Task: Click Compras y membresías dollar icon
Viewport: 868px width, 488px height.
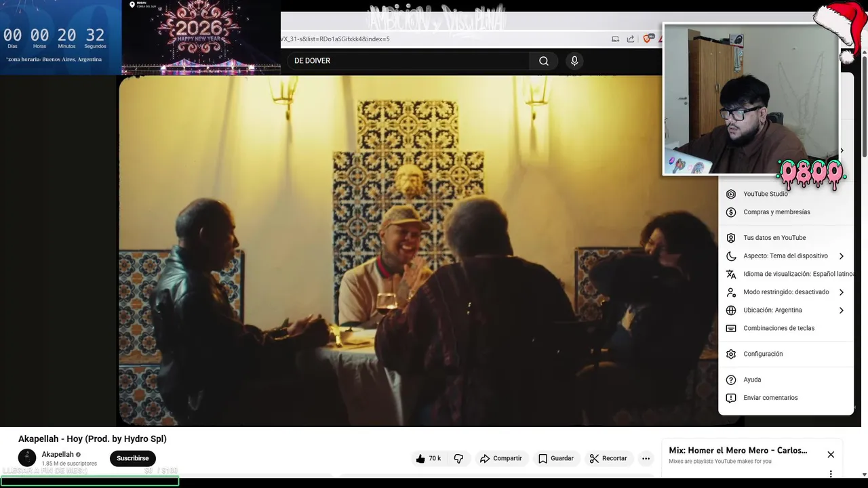Action: [x=731, y=212]
